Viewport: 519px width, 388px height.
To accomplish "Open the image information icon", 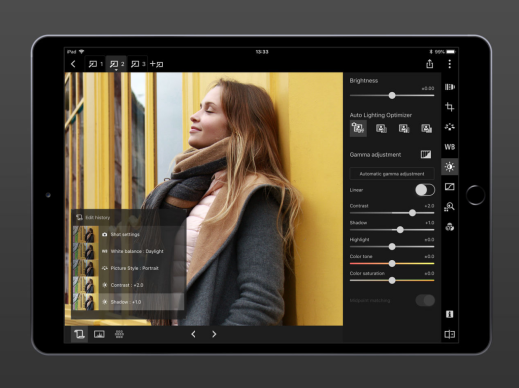I will tap(449, 314).
